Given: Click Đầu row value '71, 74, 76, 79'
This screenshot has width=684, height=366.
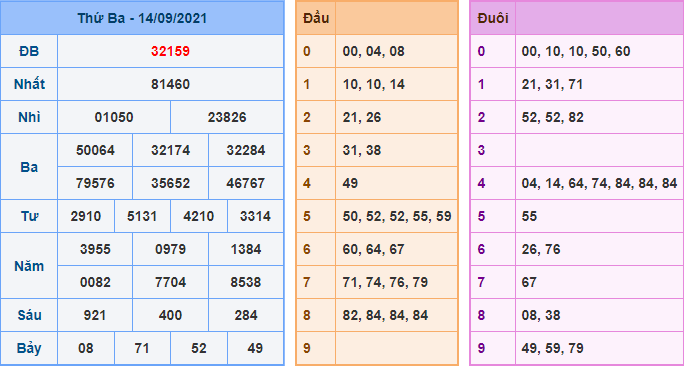Looking at the screenshot, I should [x=385, y=283].
